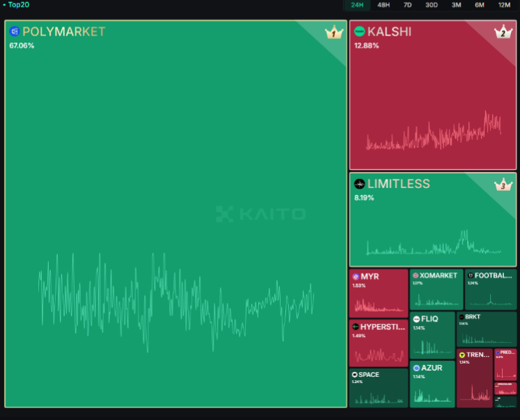Open the LIMITLESS name link
520x420 pixels.
coord(399,184)
